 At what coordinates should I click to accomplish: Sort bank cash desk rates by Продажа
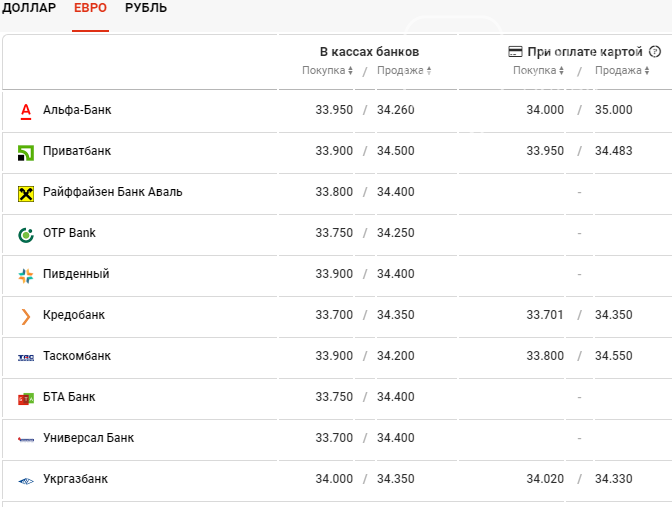pyautogui.click(x=404, y=70)
